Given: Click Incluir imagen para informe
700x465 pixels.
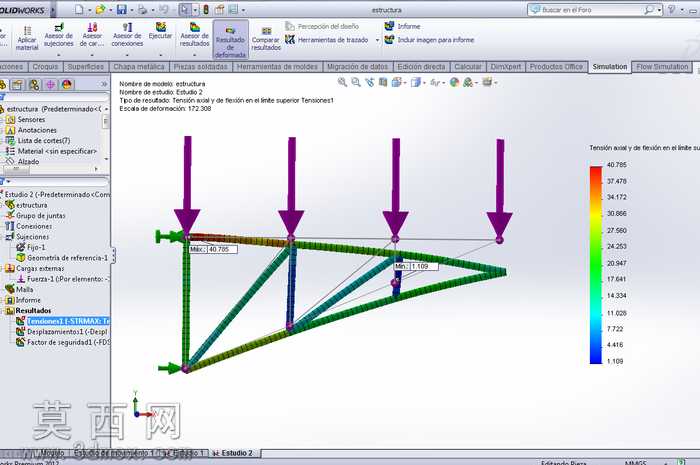Looking at the screenshot, I should 429,40.
